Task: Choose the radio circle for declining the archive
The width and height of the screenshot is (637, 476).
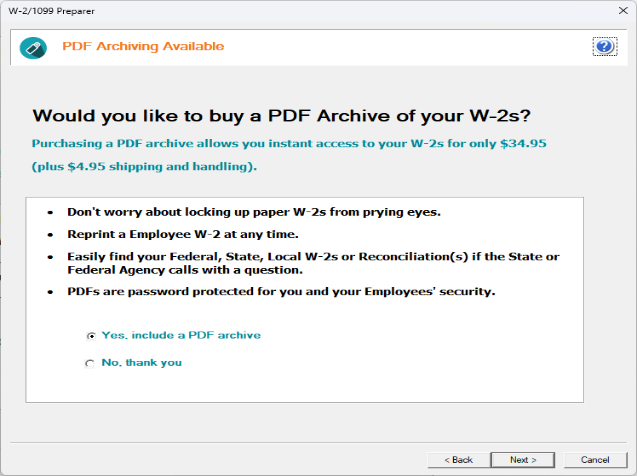Action: pyautogui.click(x=90, y=363)
